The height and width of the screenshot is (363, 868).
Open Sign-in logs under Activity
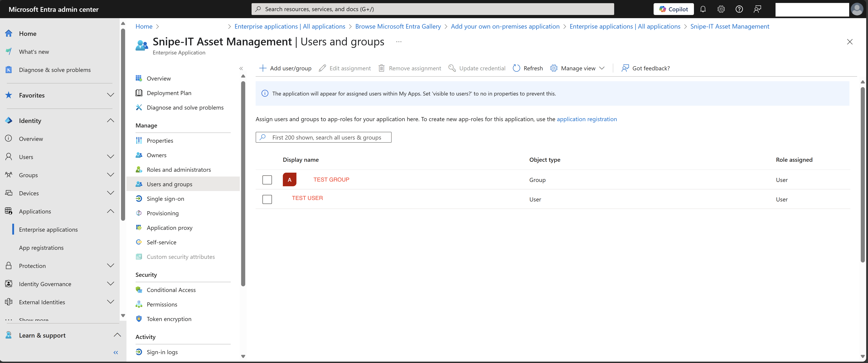[x=162, y=352]
